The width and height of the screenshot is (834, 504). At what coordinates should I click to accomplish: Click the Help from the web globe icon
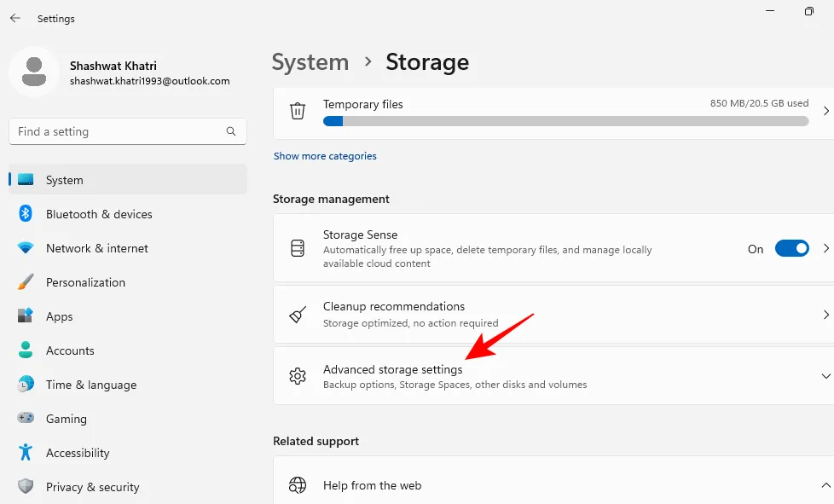click(298, 485)
